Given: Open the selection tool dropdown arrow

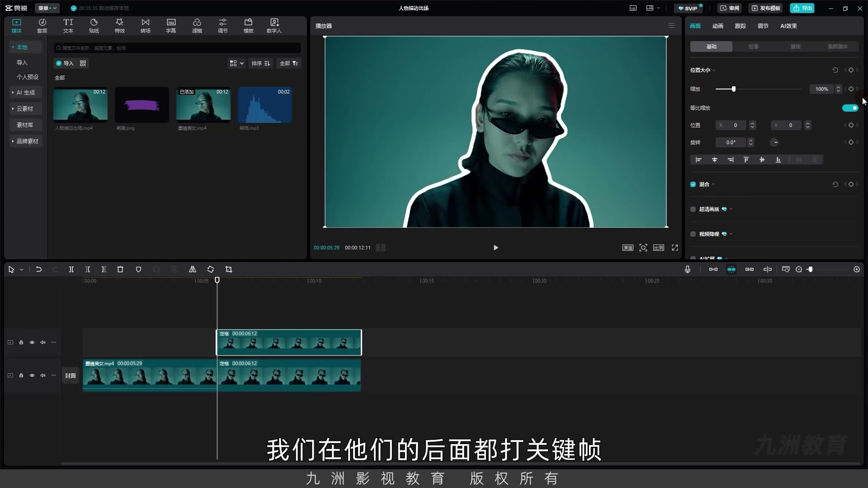Looking at the screenshot, I should [21, 269].
